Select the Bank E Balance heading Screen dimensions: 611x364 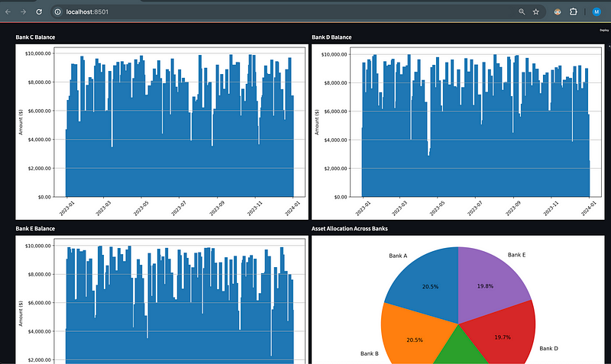[x=35, y=228]
